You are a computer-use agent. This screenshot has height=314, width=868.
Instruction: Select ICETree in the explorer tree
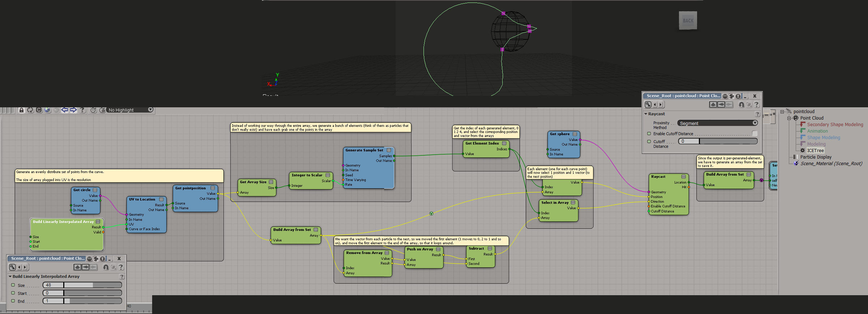pyautogui.click(x=815, y=151)
